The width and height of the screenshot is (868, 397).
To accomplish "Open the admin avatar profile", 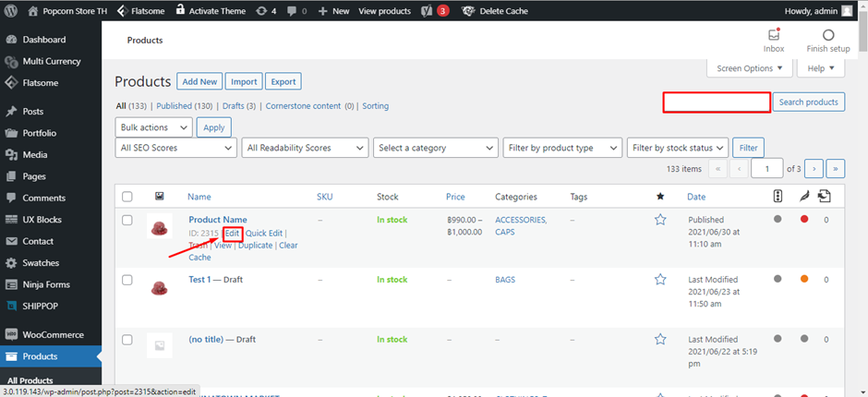I will tap(847, 10).
